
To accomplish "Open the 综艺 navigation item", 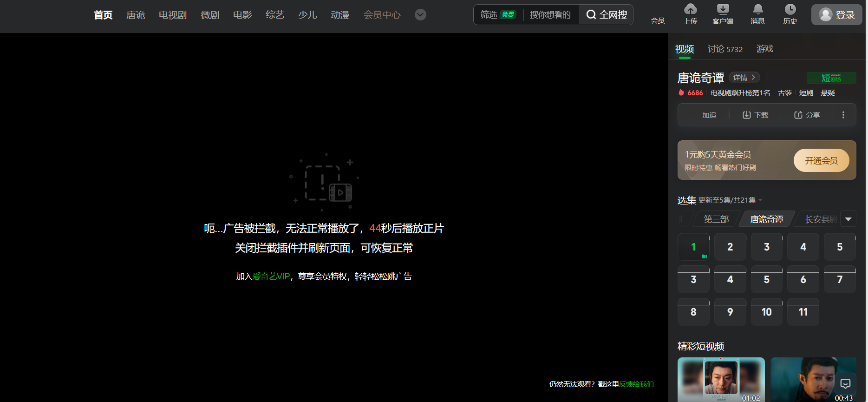I will click(275, 15).
